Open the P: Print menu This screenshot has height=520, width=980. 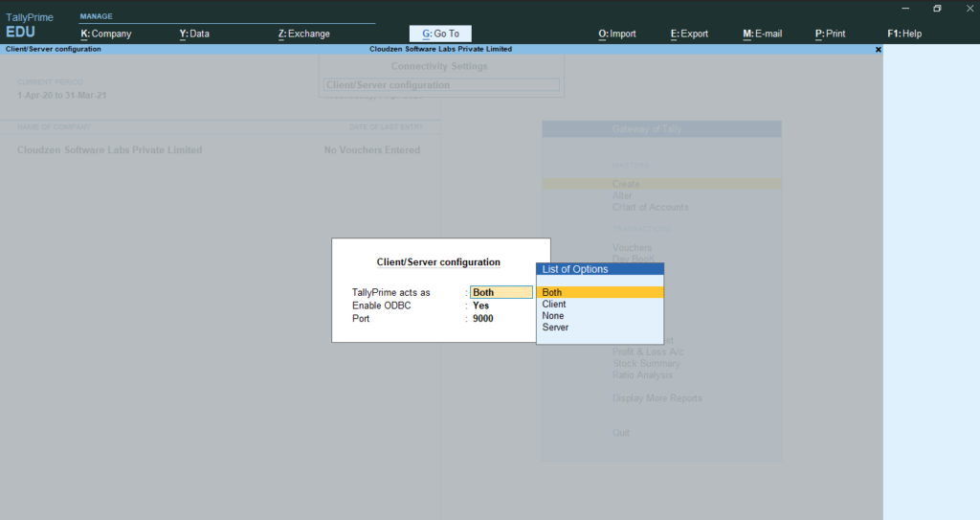pos(830,34)
